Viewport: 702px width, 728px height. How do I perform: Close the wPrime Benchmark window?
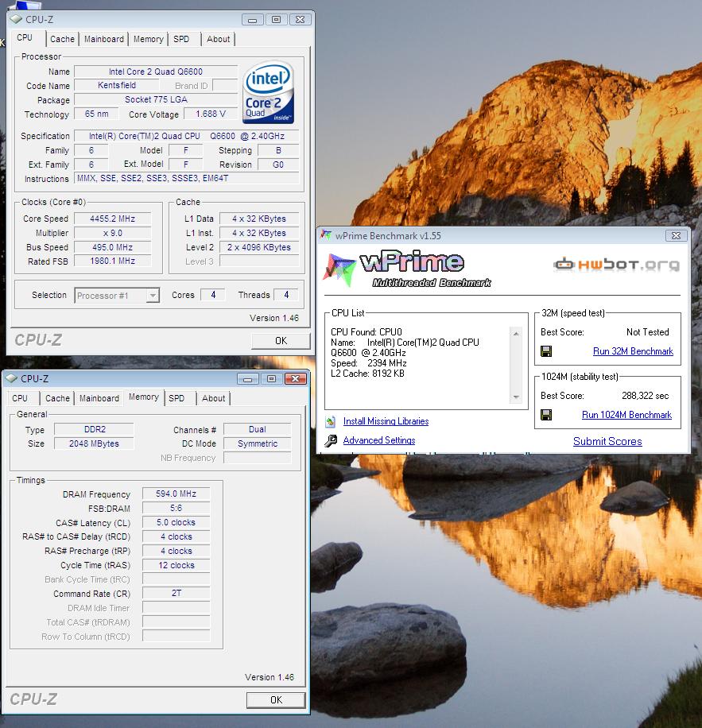point(676,235)
